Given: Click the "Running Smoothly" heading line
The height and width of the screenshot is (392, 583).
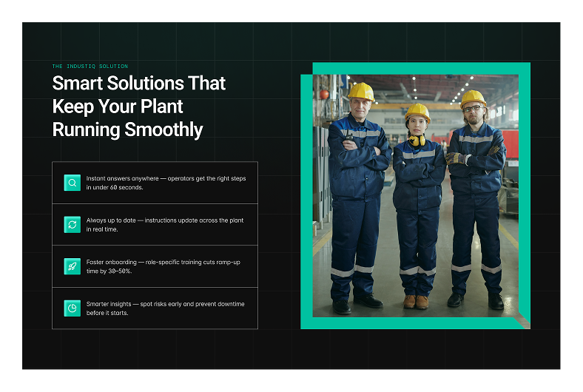Looking at the screenshot, I should (127, 130).
